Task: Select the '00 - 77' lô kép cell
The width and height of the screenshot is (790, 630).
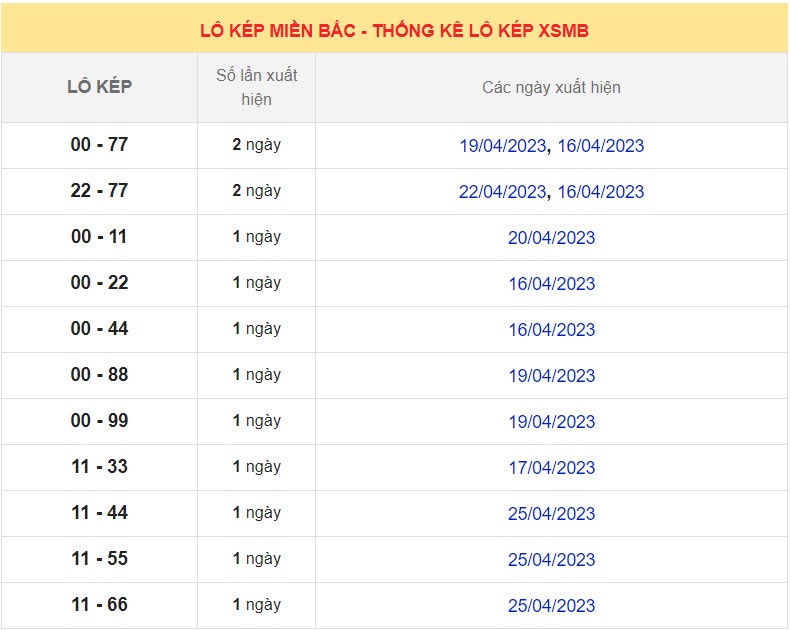Action: [99, 145]
